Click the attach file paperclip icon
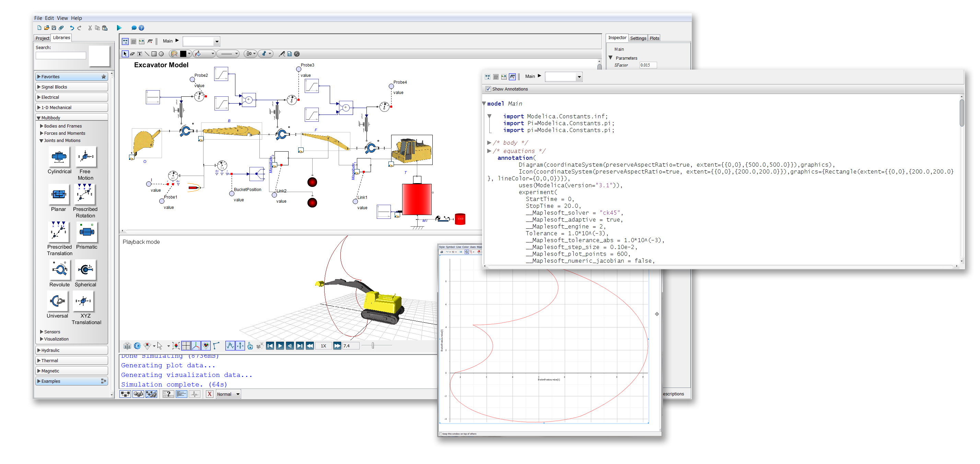Viewport: 980px width, 464px height. coord(61,28)
